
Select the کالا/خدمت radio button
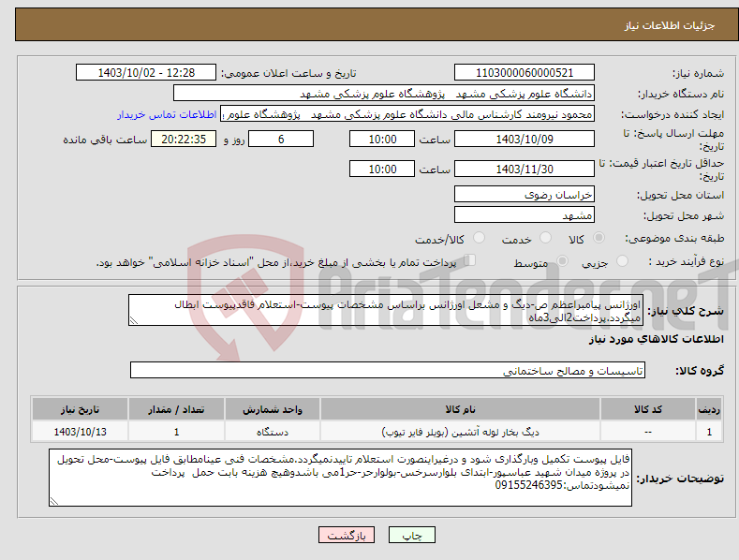pyautogui.click(x=479, y=238)
